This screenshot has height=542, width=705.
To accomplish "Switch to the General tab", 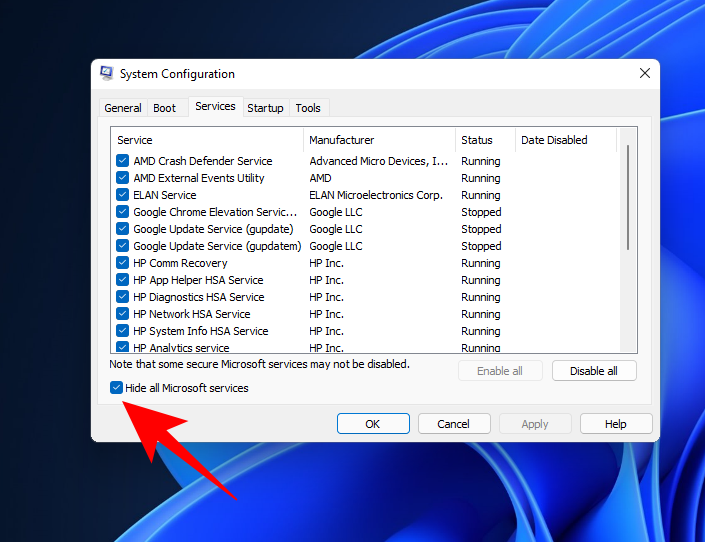I will [x=123, y=108].
